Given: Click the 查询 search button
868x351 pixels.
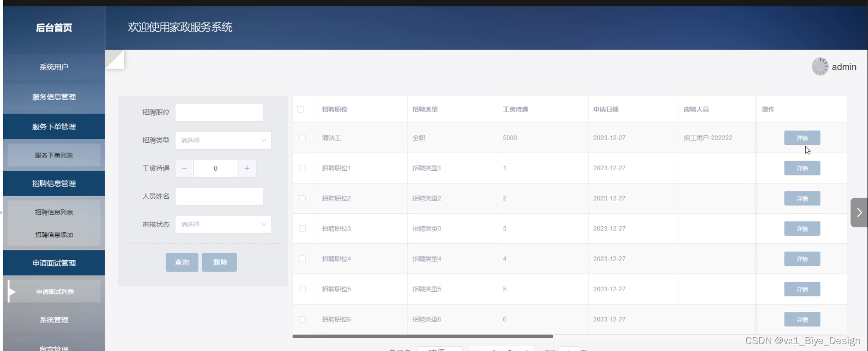Looking at the screenshot, I should click(x=182, y=262).
